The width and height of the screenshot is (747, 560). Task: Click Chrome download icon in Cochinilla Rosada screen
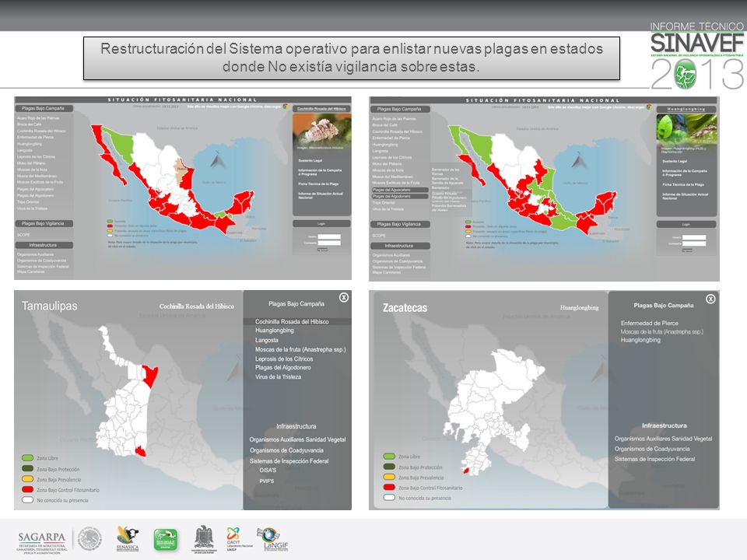[x=286, y=107]
